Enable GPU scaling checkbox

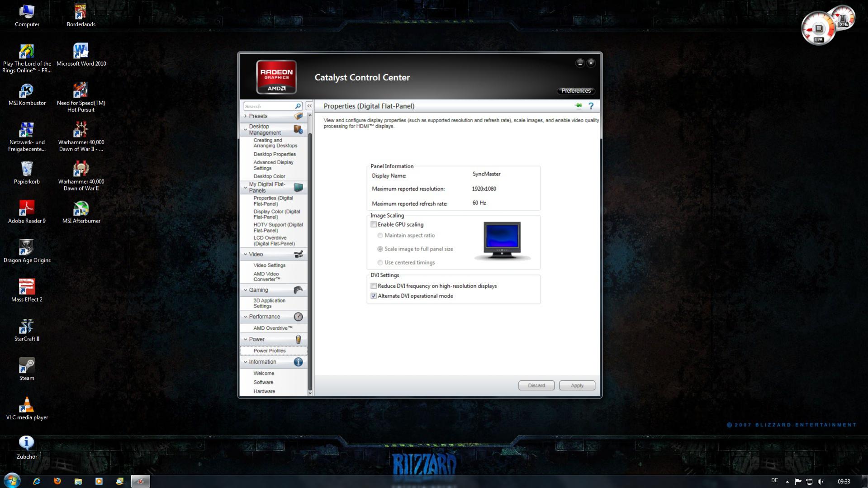(x=374, y=225)
